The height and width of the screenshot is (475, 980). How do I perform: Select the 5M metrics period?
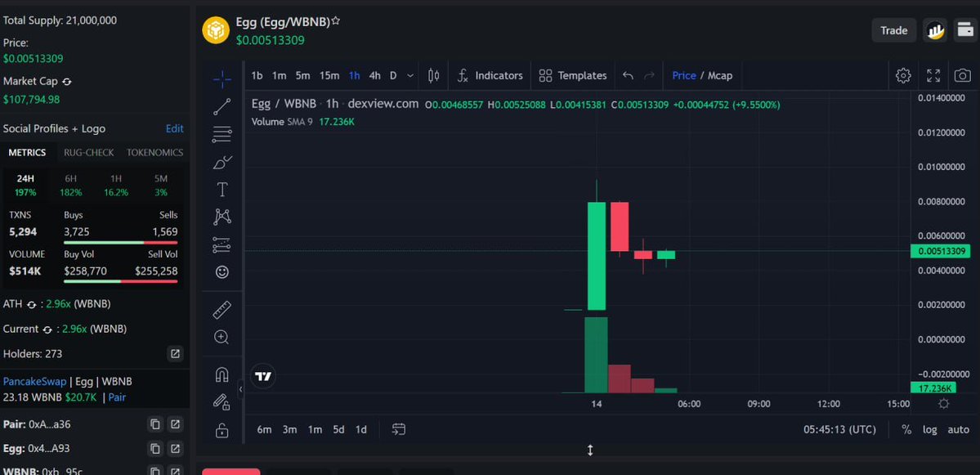click(161, 185)
